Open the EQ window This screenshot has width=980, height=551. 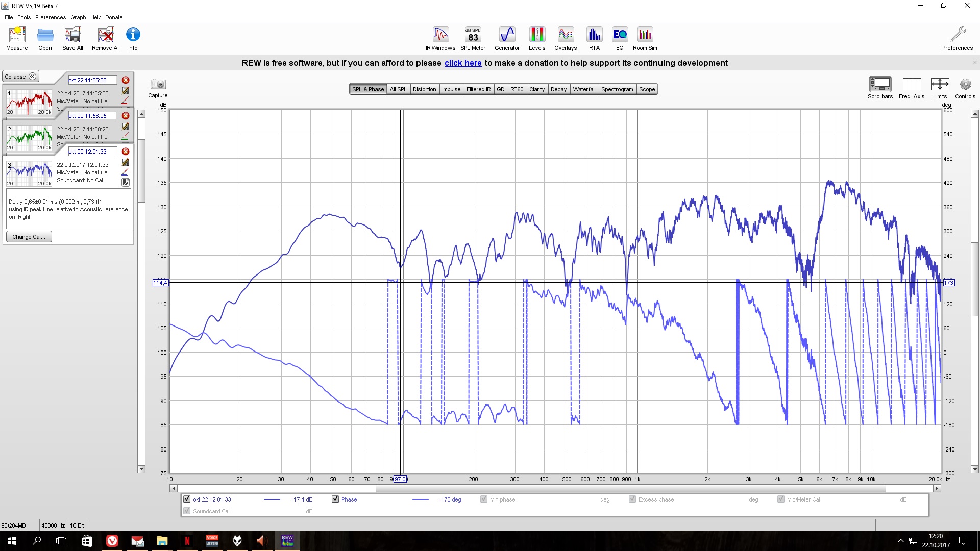point(620,39)
